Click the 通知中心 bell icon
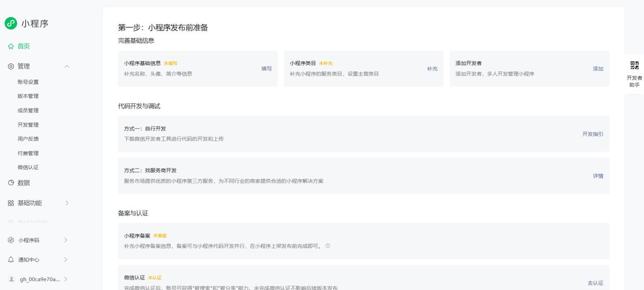The image size is (644, 290). point(11,259)
